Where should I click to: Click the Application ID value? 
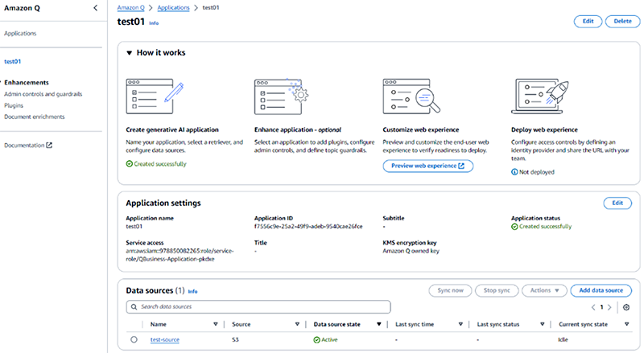[308, 227]
